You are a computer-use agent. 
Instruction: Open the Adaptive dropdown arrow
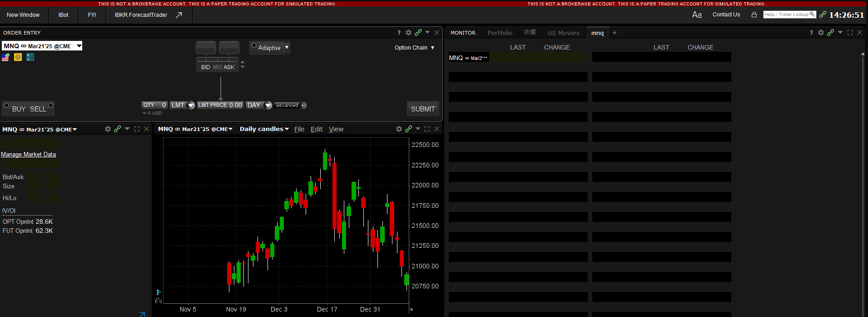[287, 47]
